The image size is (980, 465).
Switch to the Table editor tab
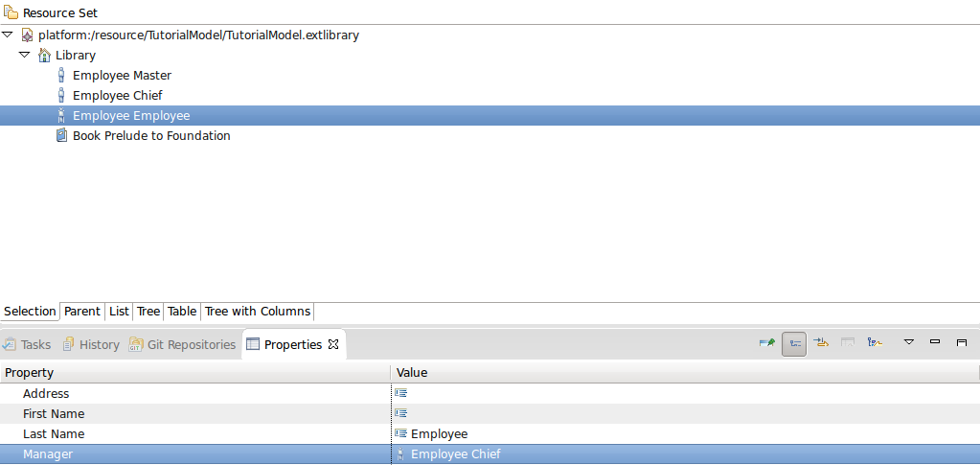click(182, 312)
